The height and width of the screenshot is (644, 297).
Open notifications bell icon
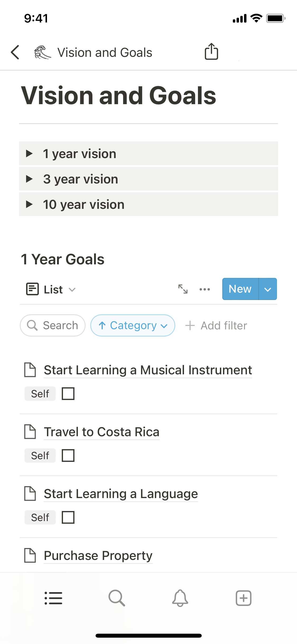180,598
